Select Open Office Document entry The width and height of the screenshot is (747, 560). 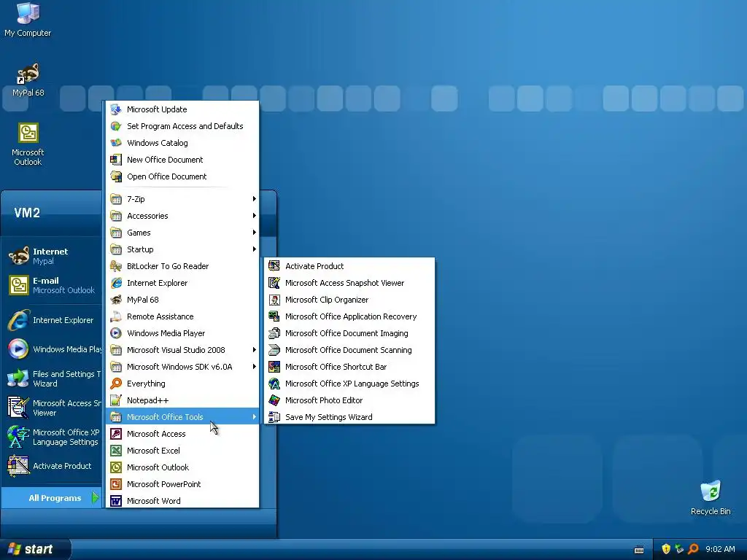pos(182,176)
